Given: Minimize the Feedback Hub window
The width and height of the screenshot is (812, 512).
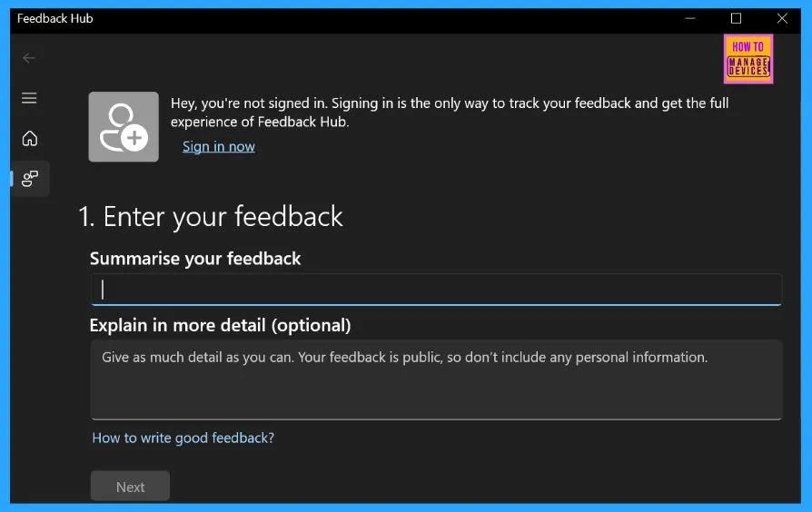Looking at the screenshot, I should point(690,19).
